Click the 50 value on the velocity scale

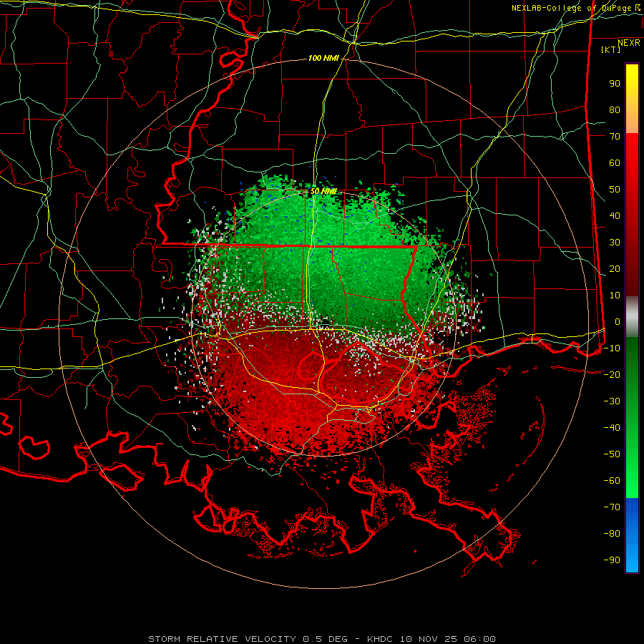pyautogui.click(x=615, y=190)
